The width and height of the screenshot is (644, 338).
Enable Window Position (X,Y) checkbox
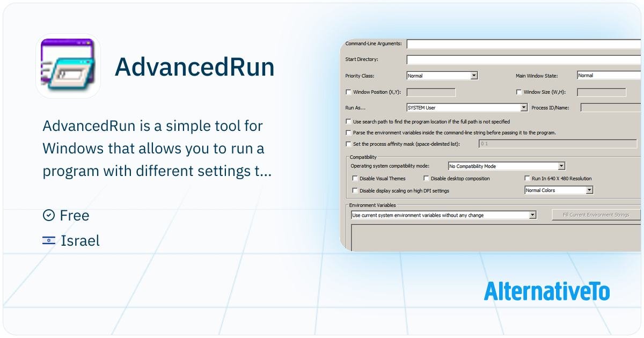348,92
